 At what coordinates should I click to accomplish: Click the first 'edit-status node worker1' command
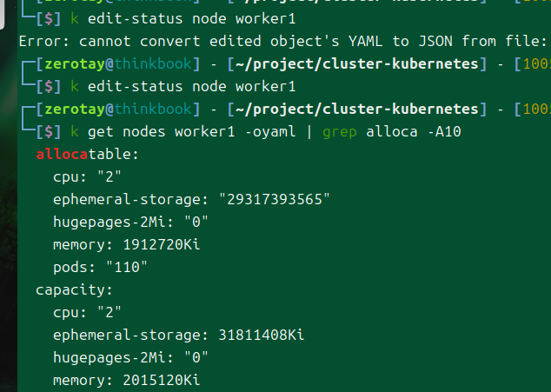point(191,18)
